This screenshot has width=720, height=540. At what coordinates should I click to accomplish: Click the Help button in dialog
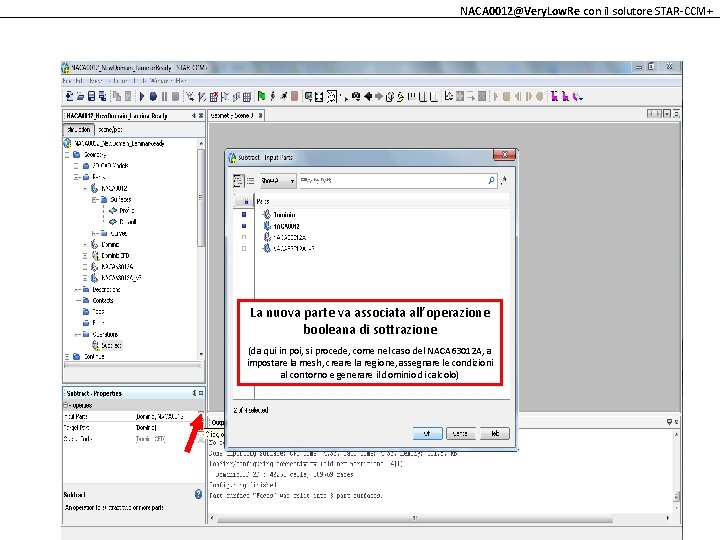(x=495, y=433)
